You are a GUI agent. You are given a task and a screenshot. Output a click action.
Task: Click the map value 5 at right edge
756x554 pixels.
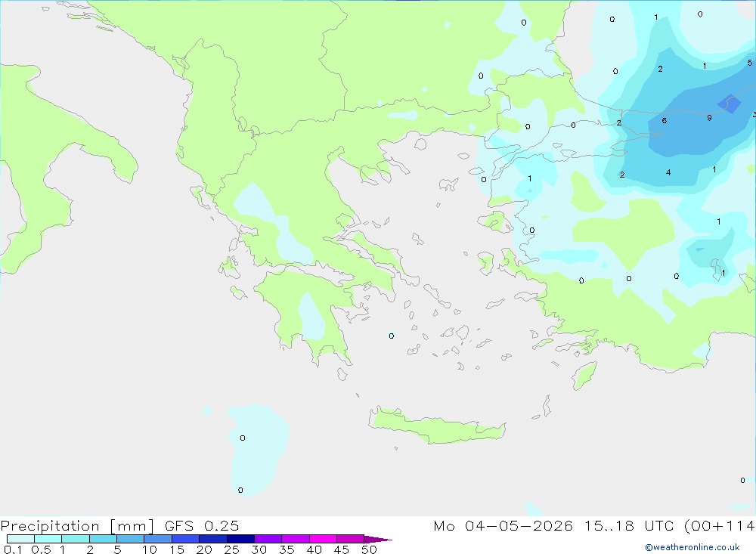(x=750, y=63)
